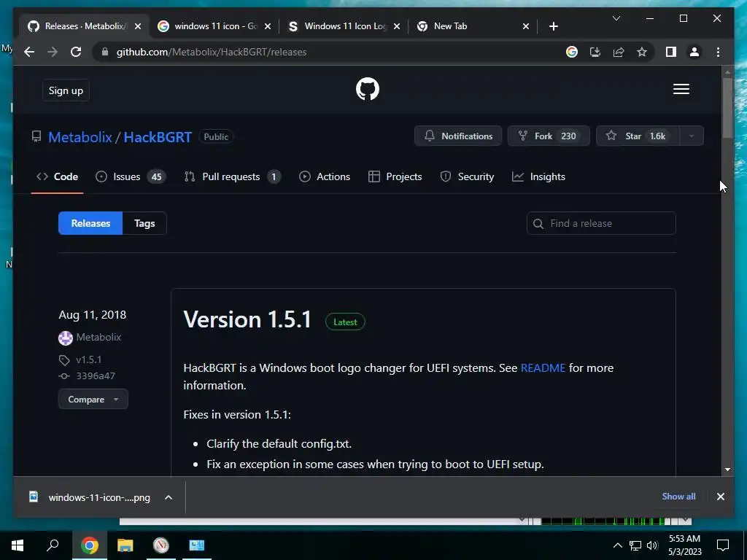Click the GitHub Octocat logo

click(368, 89)
